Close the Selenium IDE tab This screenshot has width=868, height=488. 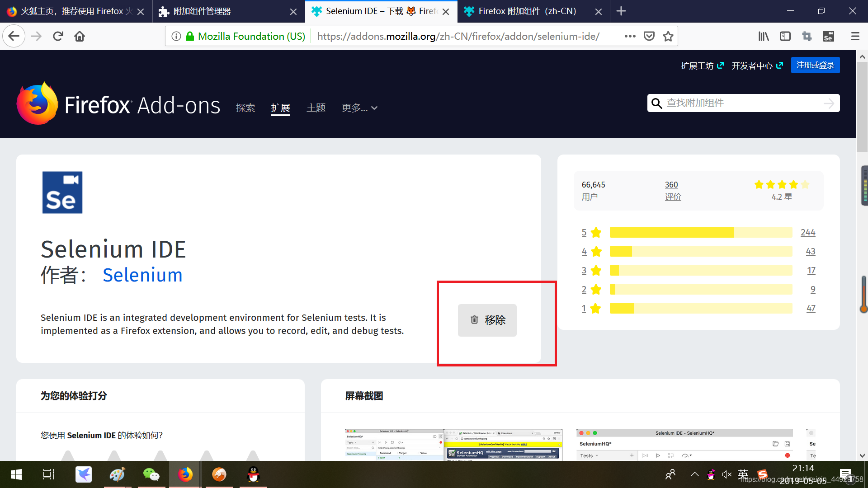coord(446,11)
